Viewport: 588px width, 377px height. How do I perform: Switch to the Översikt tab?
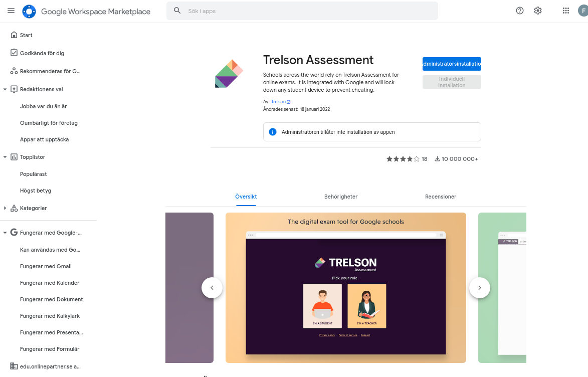(x=246, y=197)
